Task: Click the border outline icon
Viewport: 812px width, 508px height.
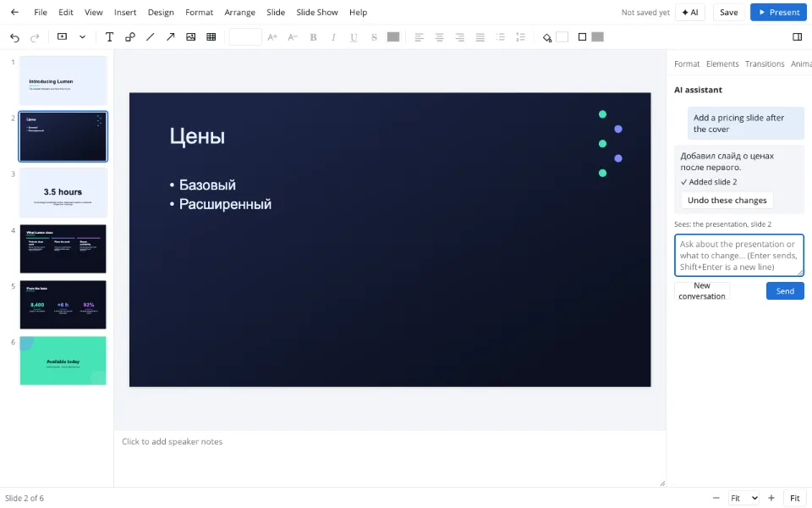Action: click(x=582, y=36)
